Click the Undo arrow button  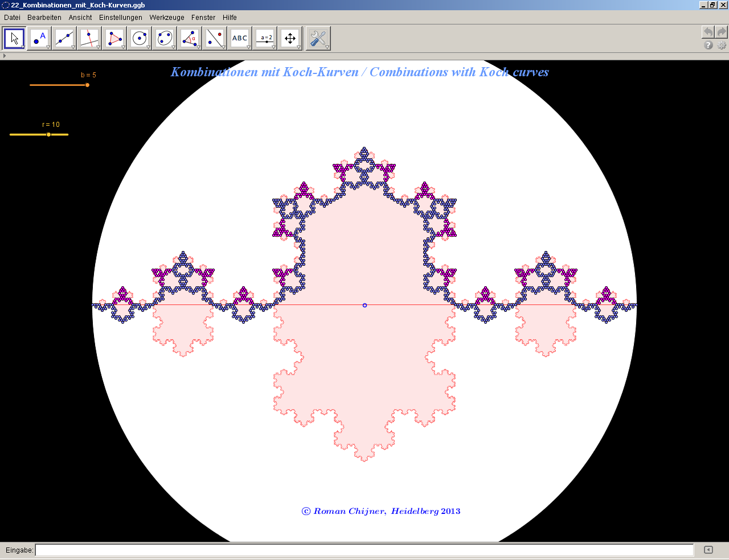point(707,32)
